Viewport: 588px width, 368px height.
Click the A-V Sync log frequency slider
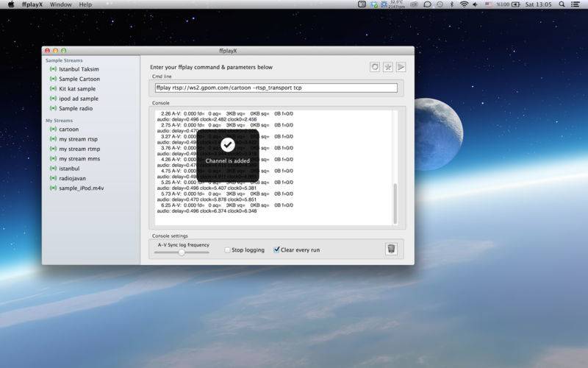coord(182,252)
